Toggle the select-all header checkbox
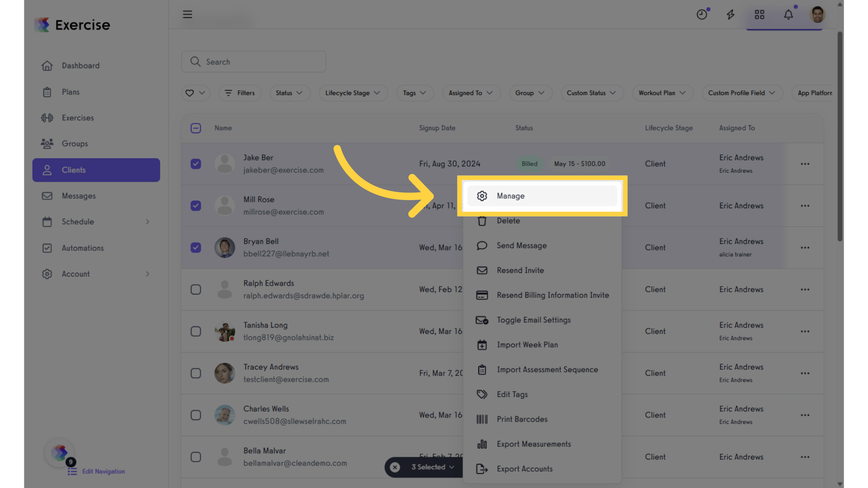Image resolution: width=868 pixels, height=488 pixels. (x=196, y=128)
